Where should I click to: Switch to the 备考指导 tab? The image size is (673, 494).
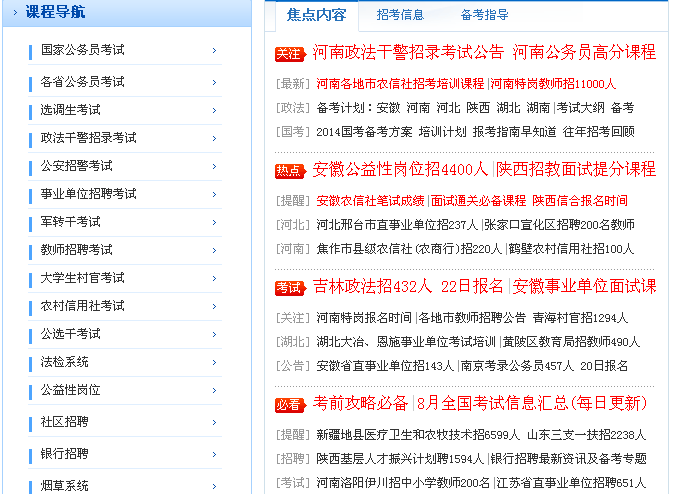point(484,15)
